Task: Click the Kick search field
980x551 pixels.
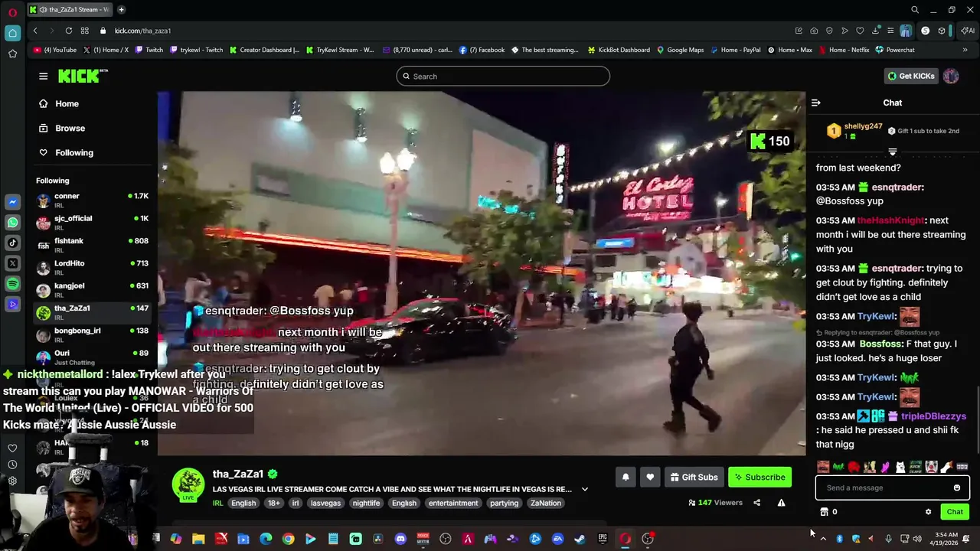Action: 503,76
